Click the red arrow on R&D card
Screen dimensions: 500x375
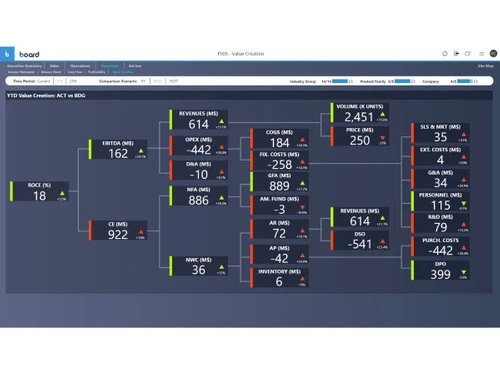pos(464,225)
